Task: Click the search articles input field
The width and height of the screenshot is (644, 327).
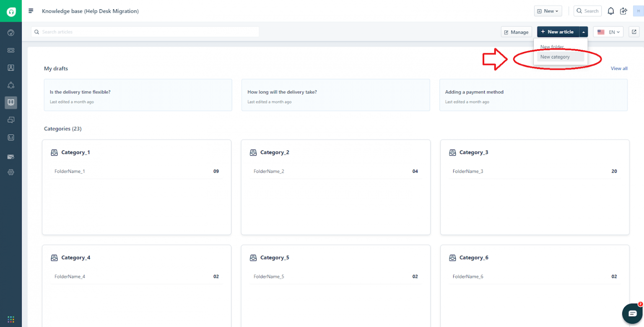Action: 145,31
